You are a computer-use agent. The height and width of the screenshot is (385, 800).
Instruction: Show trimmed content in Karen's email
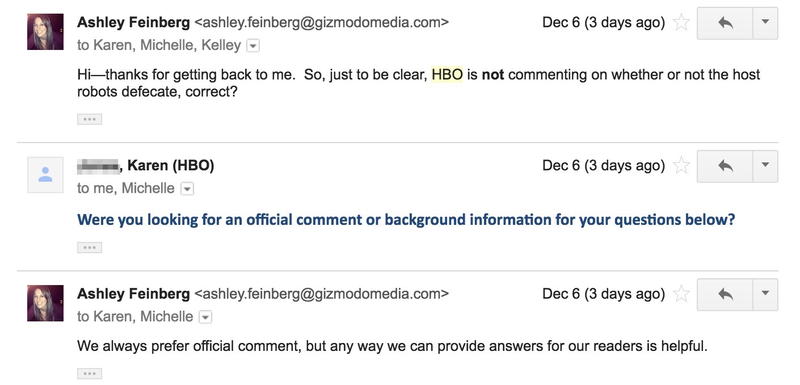[90, 248]
